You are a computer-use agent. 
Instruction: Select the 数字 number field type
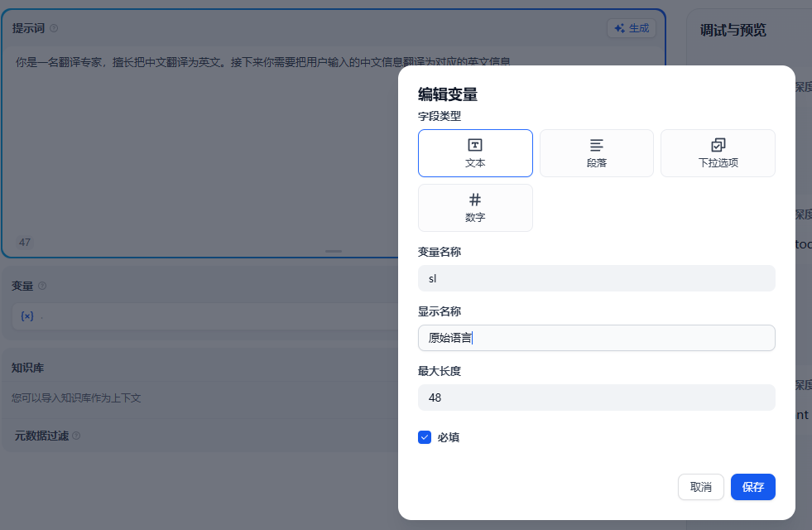pos(475,208)
